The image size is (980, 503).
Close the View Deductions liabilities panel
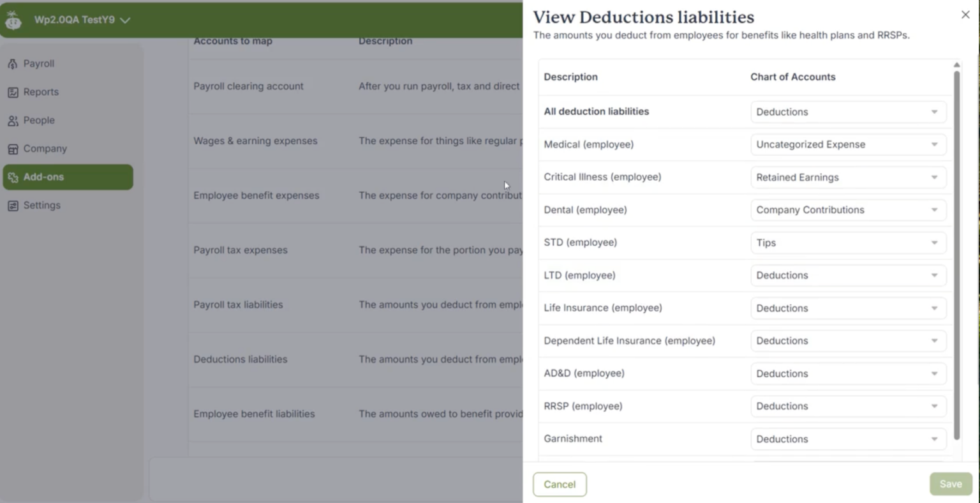click(965, 14)
